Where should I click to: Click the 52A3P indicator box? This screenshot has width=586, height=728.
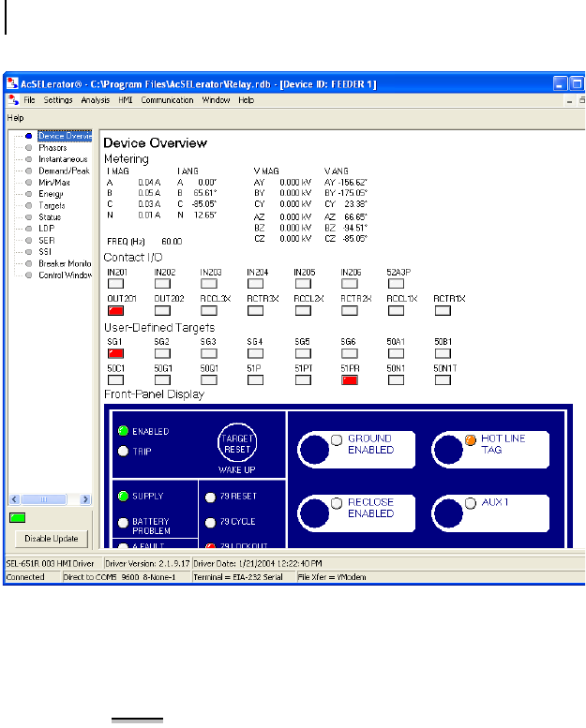(x=396, y=284)
